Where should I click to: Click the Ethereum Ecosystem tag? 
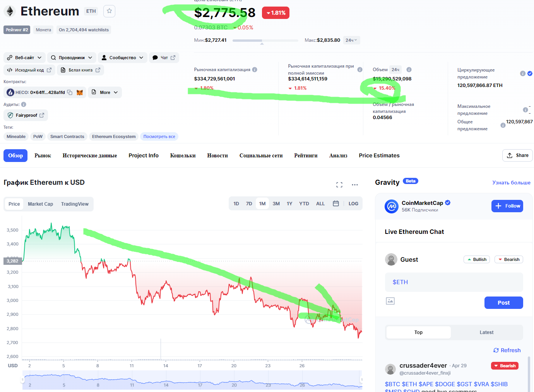coord(114,136)
